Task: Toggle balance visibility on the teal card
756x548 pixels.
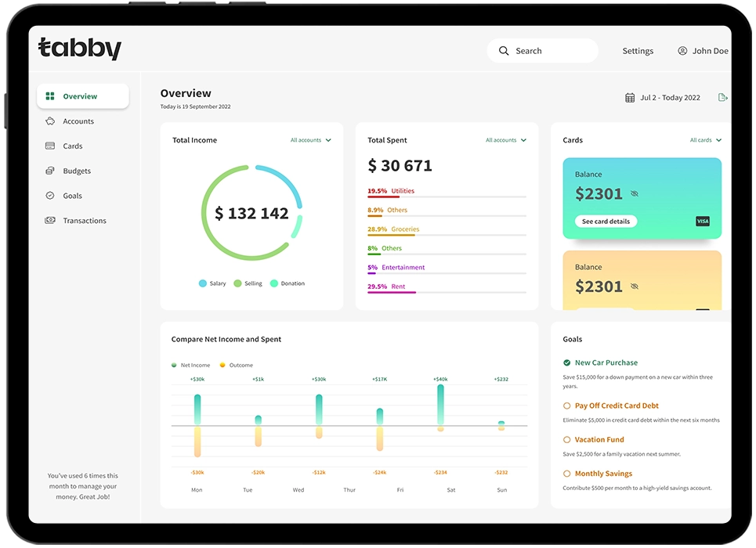Action: click(635, 193)
